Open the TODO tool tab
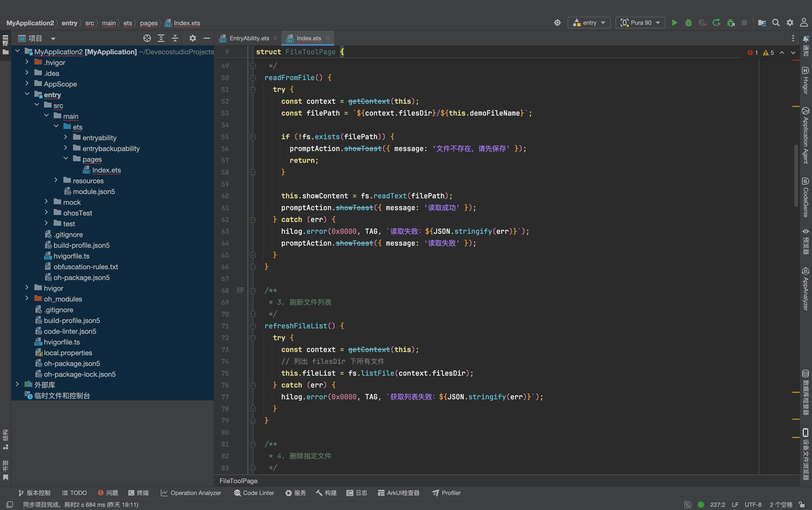Screen dimensions: 812x510 [74, 493]
